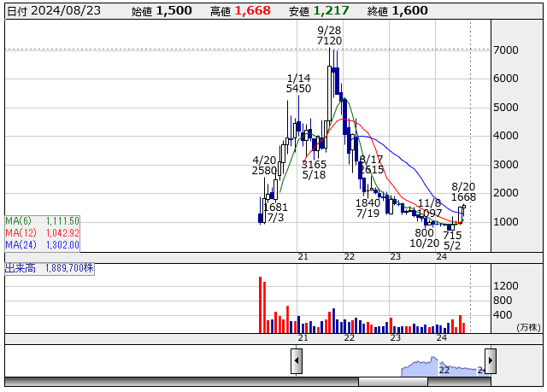Click the left range handle arrow

297,361
